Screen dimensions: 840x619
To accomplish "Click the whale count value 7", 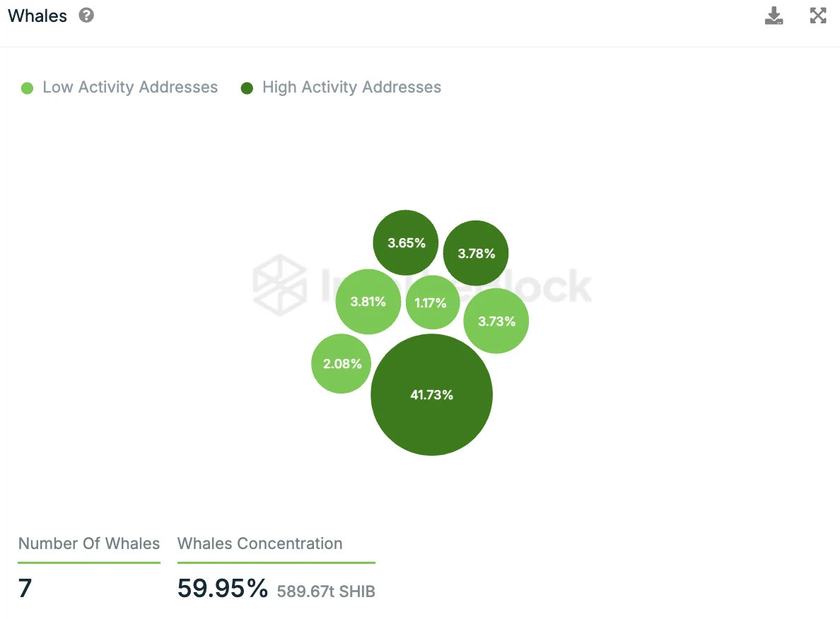I will pyautogui.click(x=25, y=588).
